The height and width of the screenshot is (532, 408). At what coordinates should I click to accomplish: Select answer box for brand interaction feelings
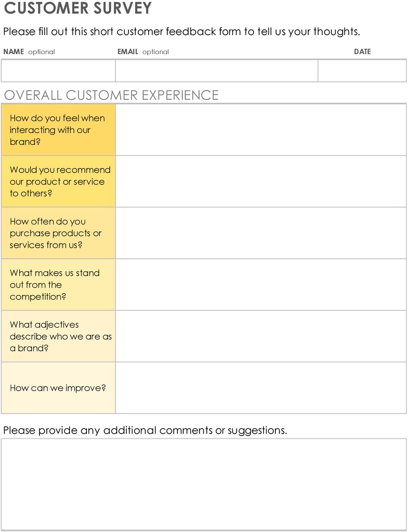261,130
